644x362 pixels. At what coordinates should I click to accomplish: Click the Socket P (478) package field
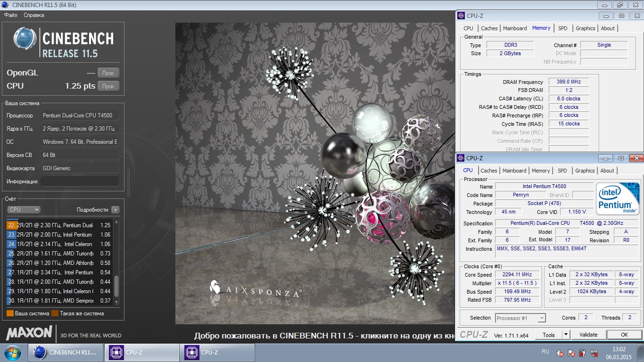coord(544,204)
